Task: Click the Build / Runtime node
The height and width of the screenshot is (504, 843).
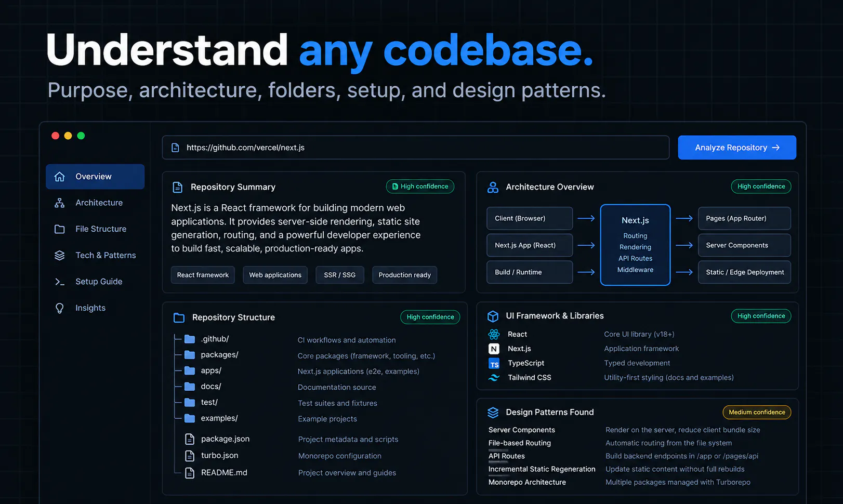Action: (530, 272)
